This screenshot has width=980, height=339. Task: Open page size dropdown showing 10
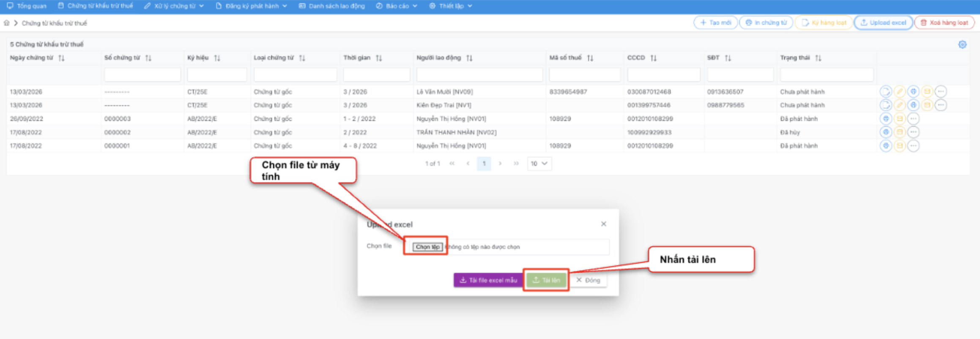(539, 164)
